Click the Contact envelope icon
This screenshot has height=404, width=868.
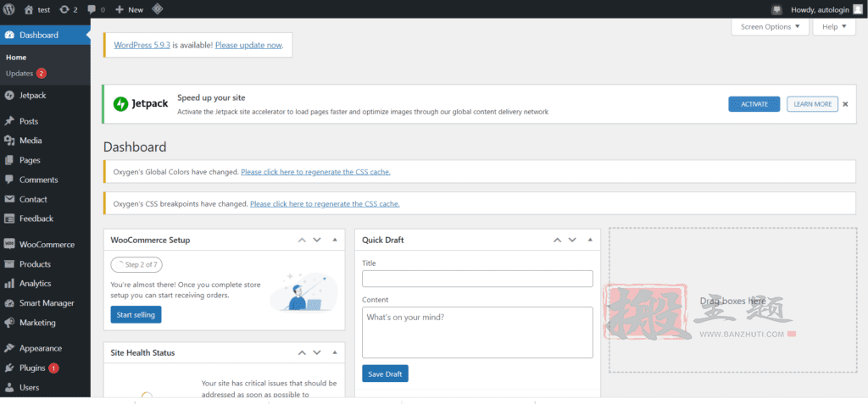tap(9, 199)
